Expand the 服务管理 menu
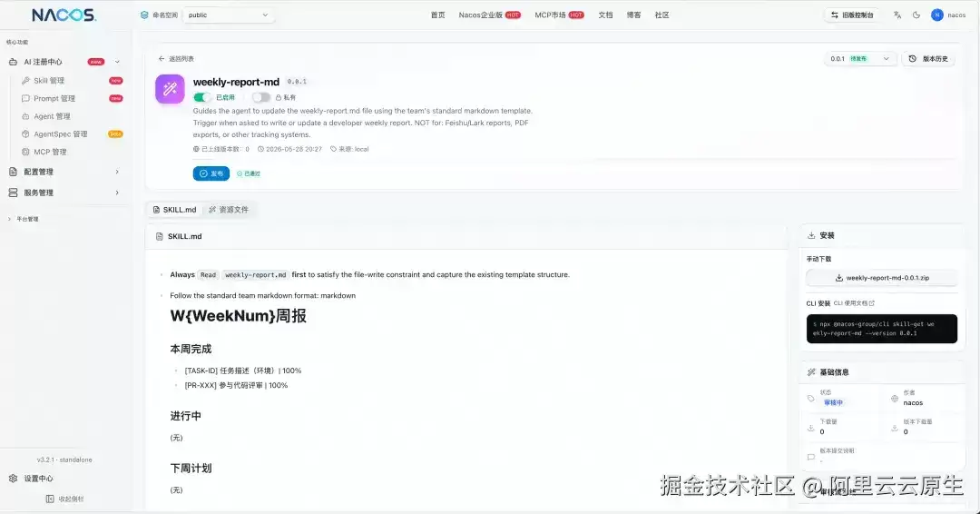Viewport: 980px width, 514px height. [x=64, y=193]
